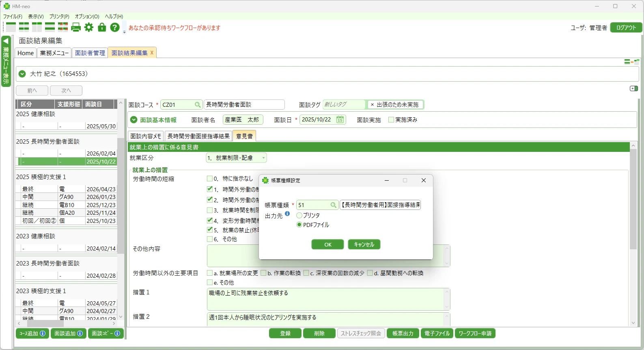Select the 意見書 sub-tab

pyautogui.click(x=244, y=136)
